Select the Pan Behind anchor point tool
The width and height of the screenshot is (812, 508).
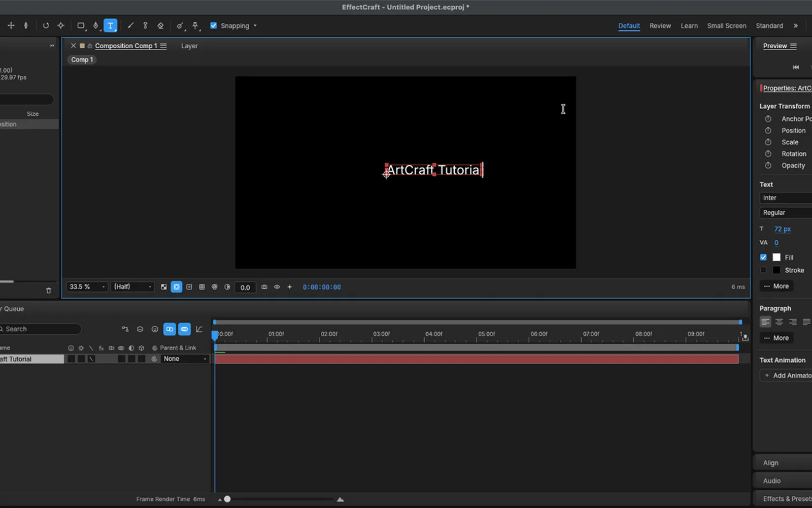(61, 25)
